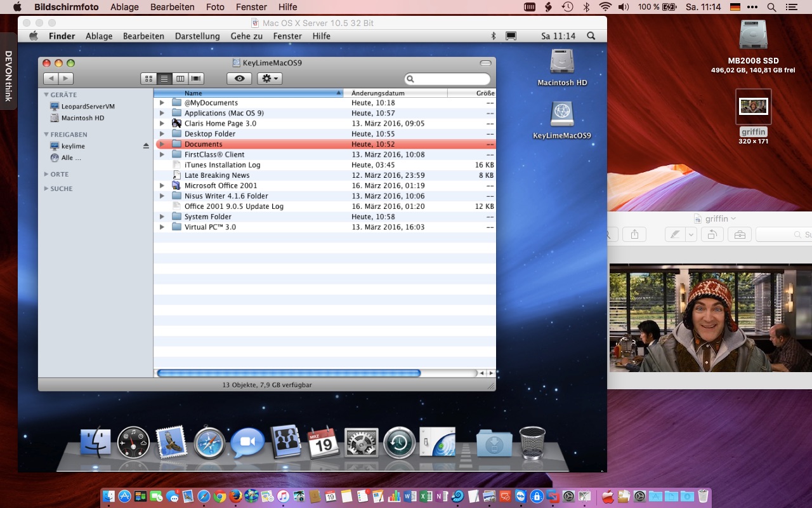The height and width of the screenshot is (508, 812).
Task: Open Microsoft Word from the host dock
Action: click(x=410, y=496)
